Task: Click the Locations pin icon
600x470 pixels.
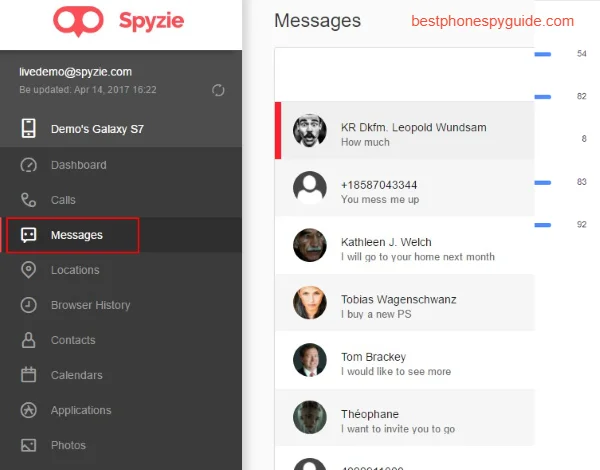Action: click(29, 270)
